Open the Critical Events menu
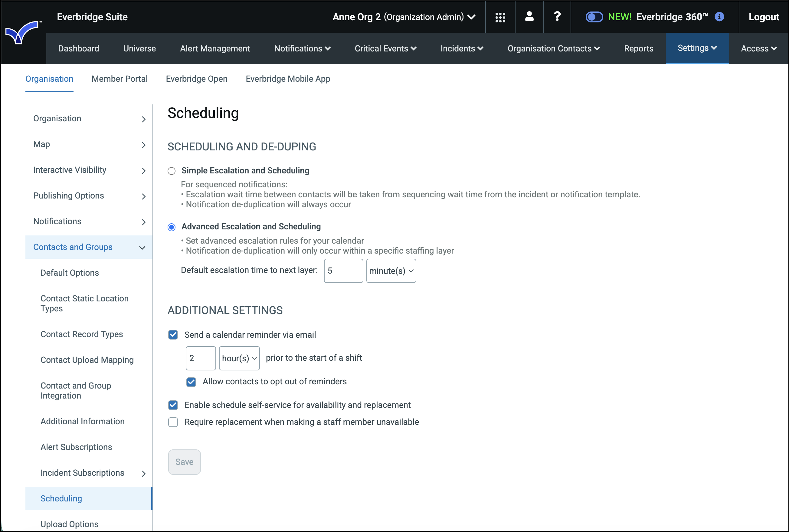 click(385, 48)
